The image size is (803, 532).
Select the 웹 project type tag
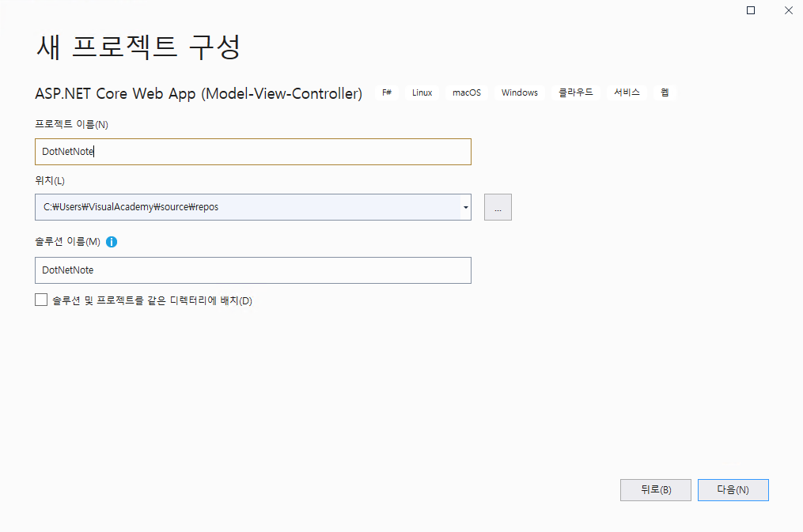pos(665,92)
